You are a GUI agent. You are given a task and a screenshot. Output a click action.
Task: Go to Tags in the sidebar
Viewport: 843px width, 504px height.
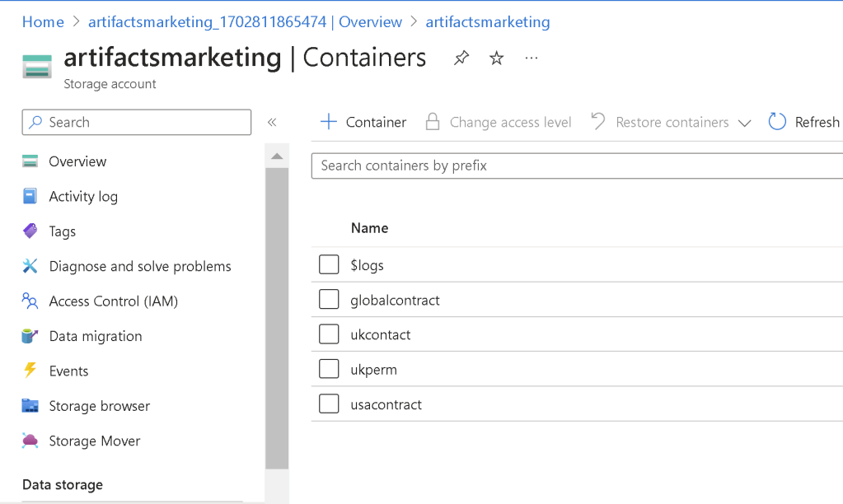tap(63, 231)
